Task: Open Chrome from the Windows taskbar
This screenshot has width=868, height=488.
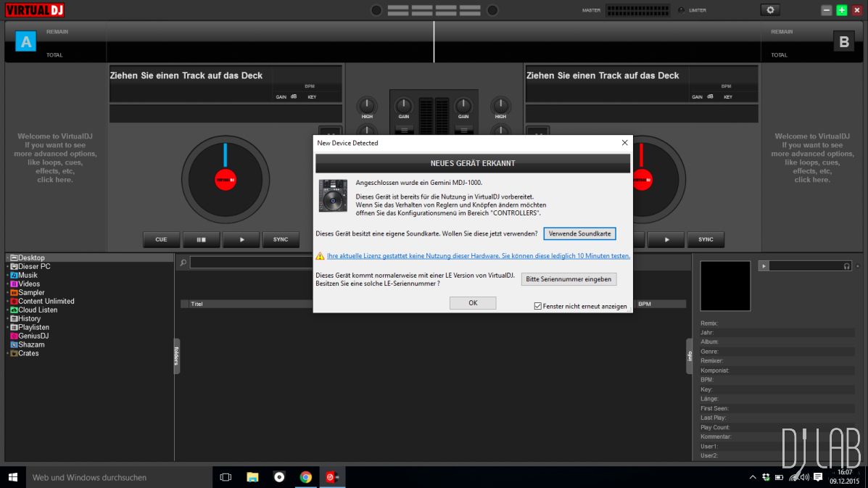Action: point(306,477)
